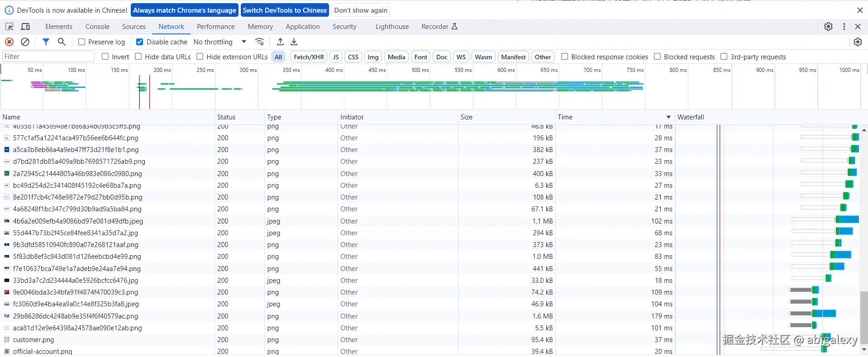Open the Lighthouse tab

tap(392, 27)
